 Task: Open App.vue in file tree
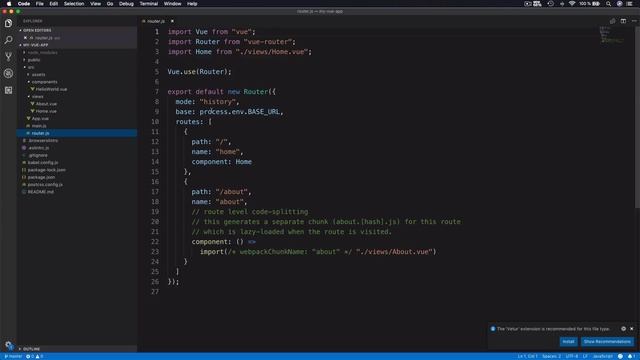coord(40,119)
